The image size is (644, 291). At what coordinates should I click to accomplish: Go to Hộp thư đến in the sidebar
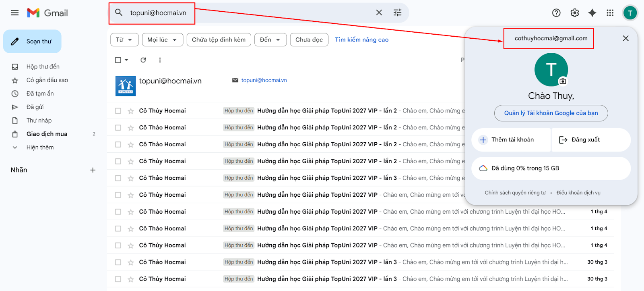[43, 67]
